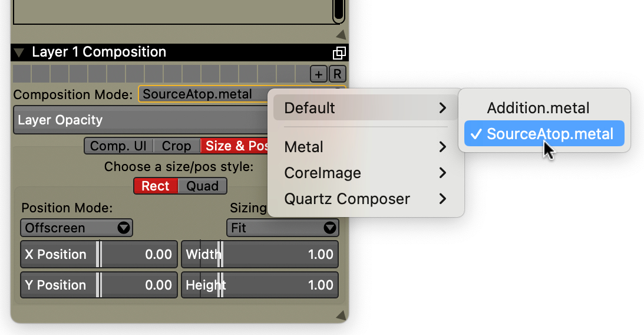Screen dimensions: 644x335
Task: Expand the Metal submenu
Action: [x=365, y=146]
